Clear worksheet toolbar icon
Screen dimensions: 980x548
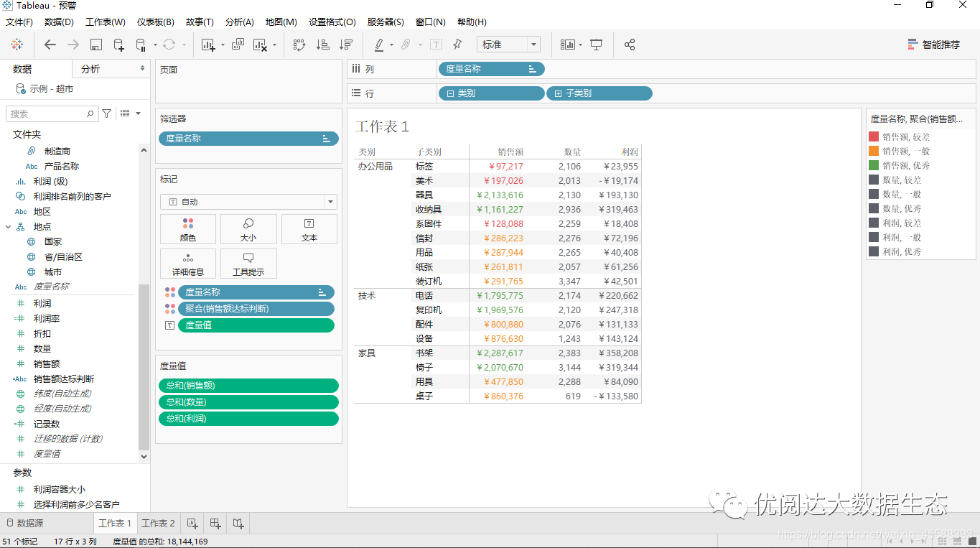point(260,45)
